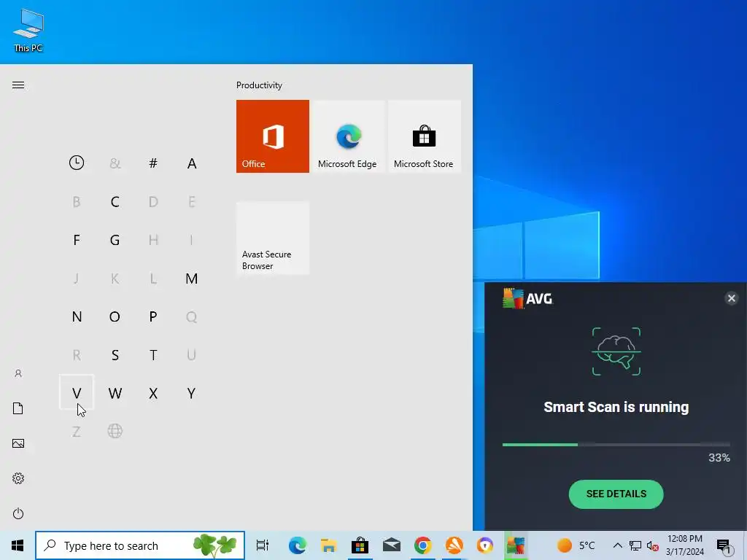
Task: Select letter N in alphabet grid
Action: click(x=76, y=316)
